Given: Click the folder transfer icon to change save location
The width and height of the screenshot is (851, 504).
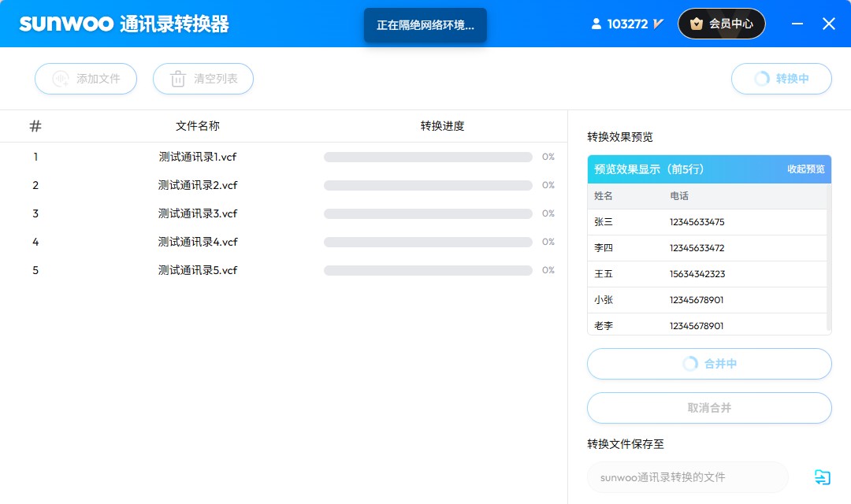Looking at the screenshot, I should point(823,477).
